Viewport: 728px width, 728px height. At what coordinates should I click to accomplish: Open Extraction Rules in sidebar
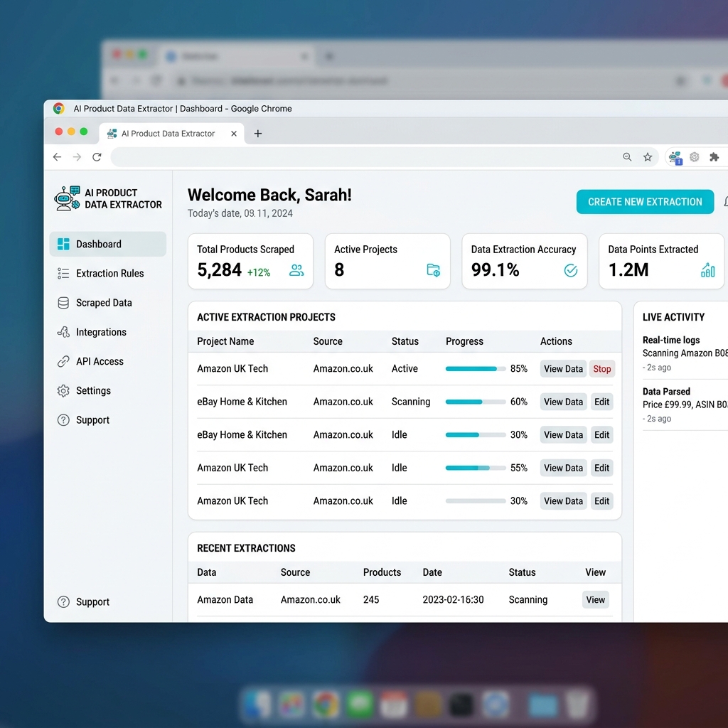click(x=108, y=273)
